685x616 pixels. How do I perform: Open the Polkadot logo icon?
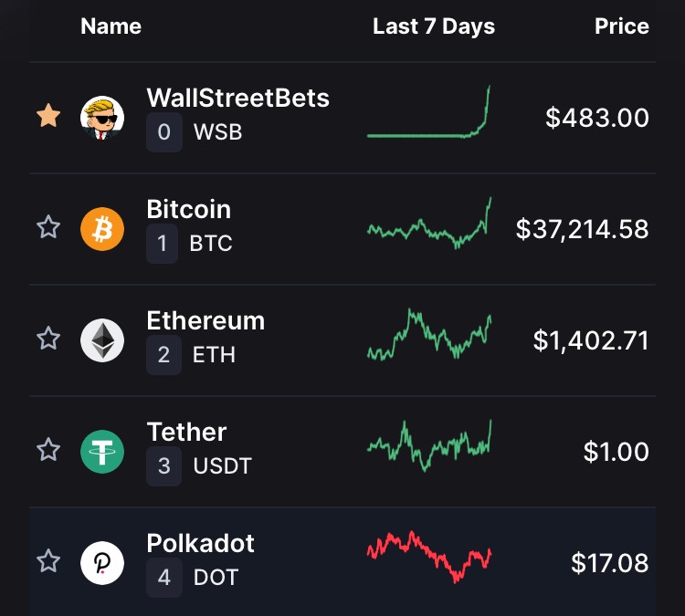(x=102, y=563)
